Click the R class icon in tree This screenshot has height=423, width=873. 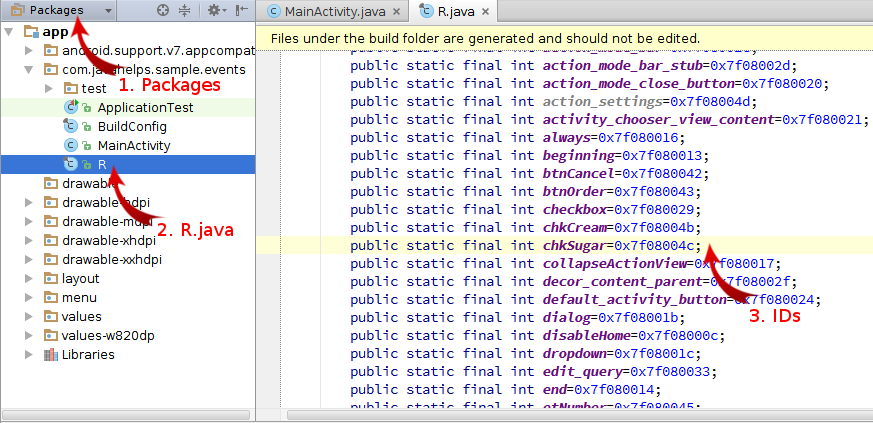[71, 164]
